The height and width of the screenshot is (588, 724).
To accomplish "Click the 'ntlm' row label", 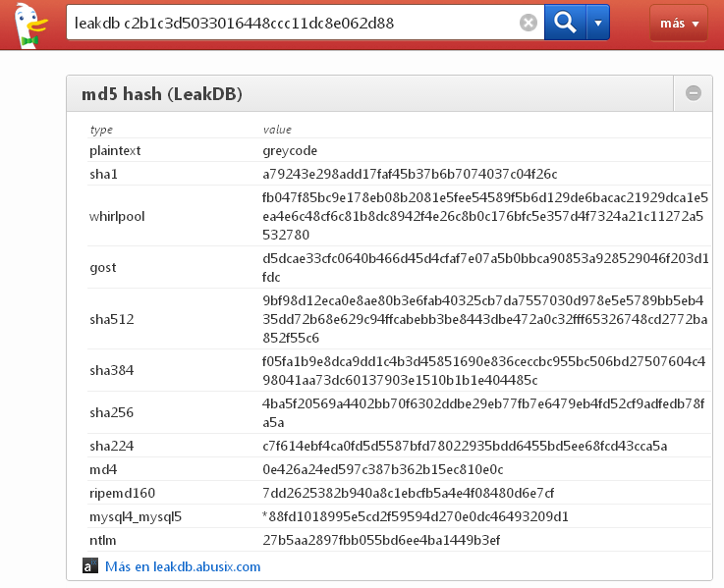I will click(102, 540).
